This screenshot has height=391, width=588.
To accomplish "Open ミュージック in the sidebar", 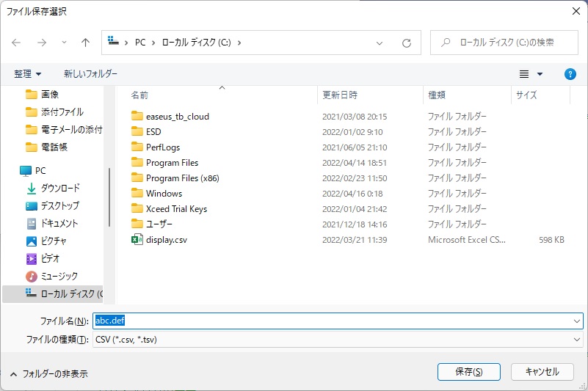I will (51, 277).
